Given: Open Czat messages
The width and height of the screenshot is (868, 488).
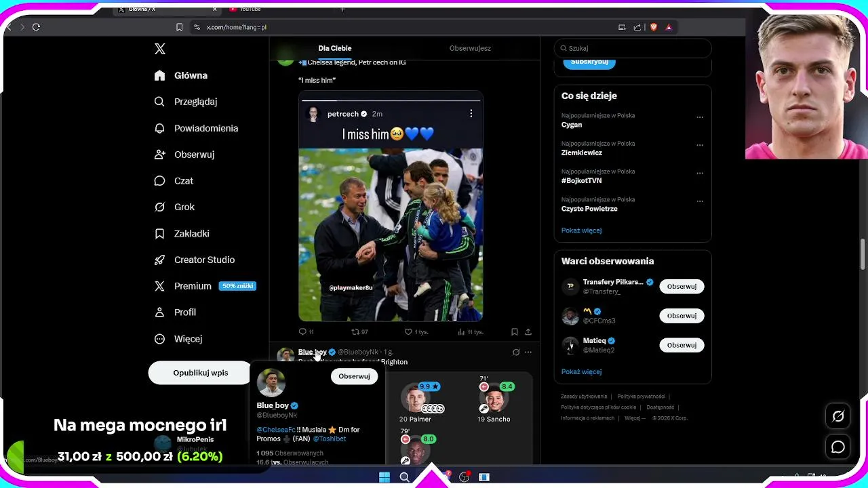Looking at the screenshot, I should pyautogui.click(x=174, y=181).
